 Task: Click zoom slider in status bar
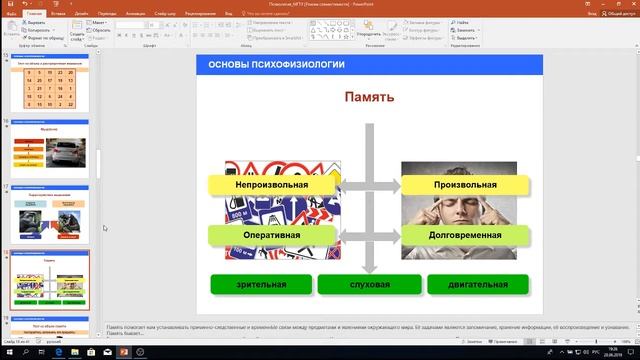pyautogui.click(x=596, y=342)
